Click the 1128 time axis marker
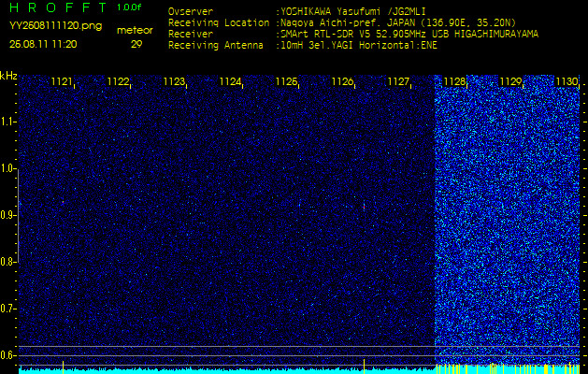The image size is (588, 374). click(454, 81)
